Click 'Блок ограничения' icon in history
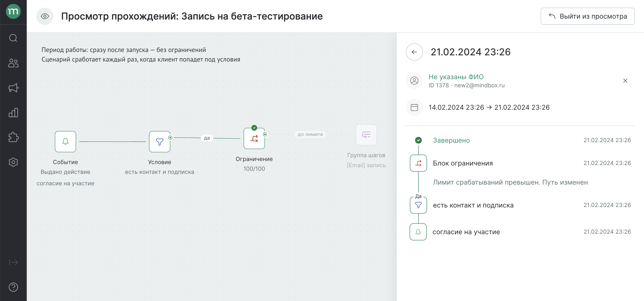Viewport: 644px width, 301px height. 418,163
